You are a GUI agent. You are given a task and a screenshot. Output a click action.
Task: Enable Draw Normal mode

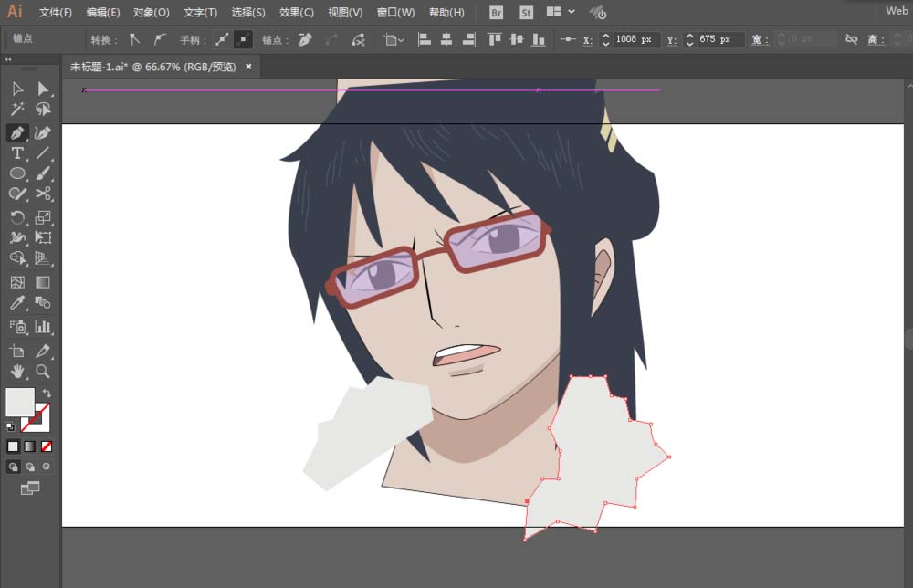13,467
